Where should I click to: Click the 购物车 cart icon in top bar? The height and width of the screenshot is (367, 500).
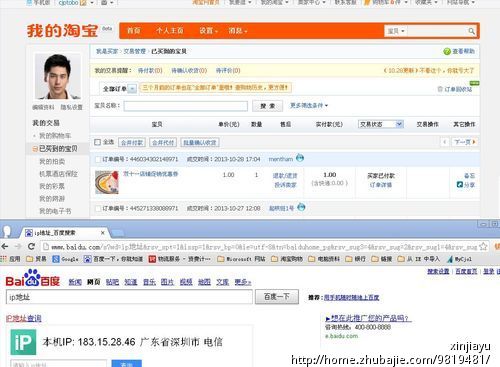tap(367, 2)
